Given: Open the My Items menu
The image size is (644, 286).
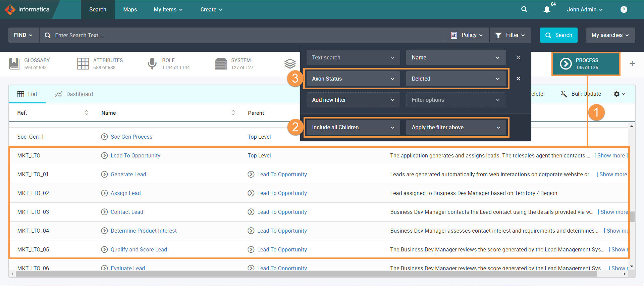Looking at the screenshot, I should pos(168,9).
